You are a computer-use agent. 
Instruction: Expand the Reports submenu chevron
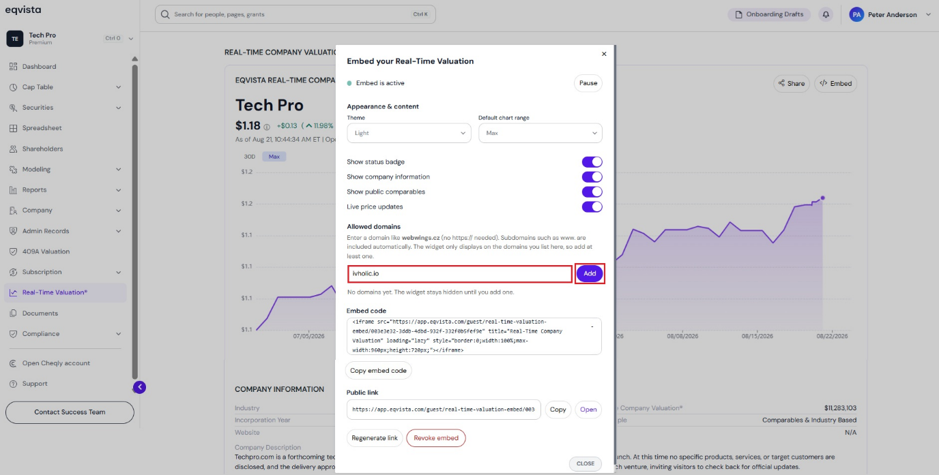coord(118,190)
